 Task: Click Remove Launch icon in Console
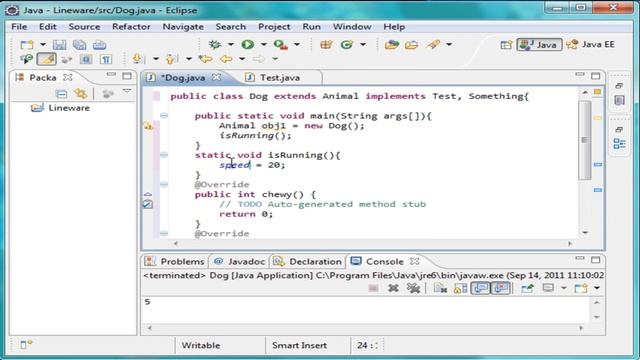(x=393, y=289)
